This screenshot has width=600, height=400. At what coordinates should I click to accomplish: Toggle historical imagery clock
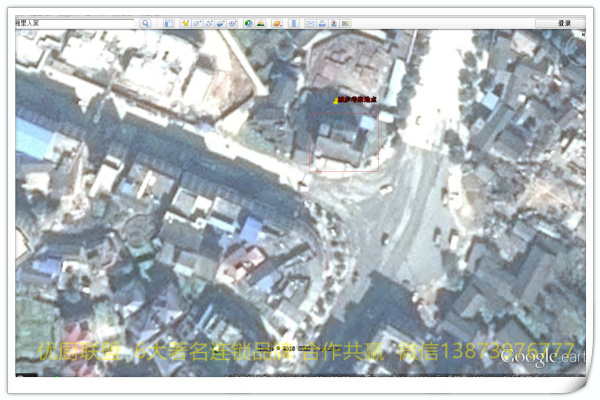click(248, 23)
